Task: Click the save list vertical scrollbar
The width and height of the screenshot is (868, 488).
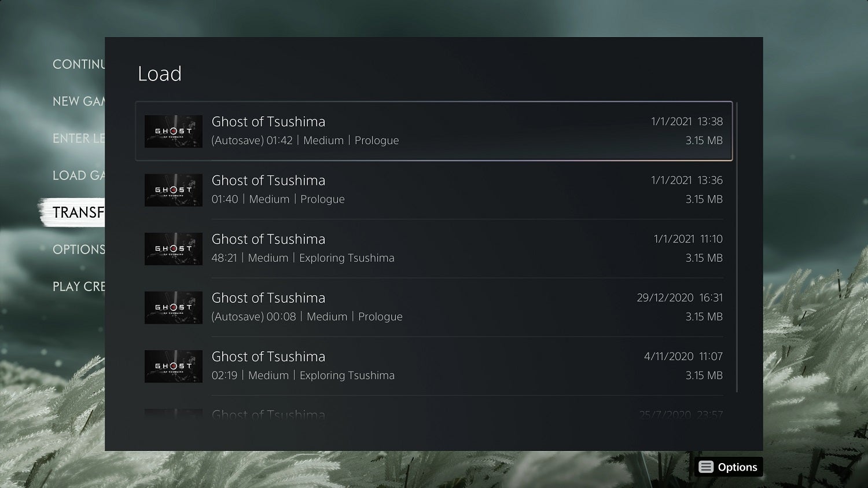Action: pyautogui.click(x=737, y=247)
